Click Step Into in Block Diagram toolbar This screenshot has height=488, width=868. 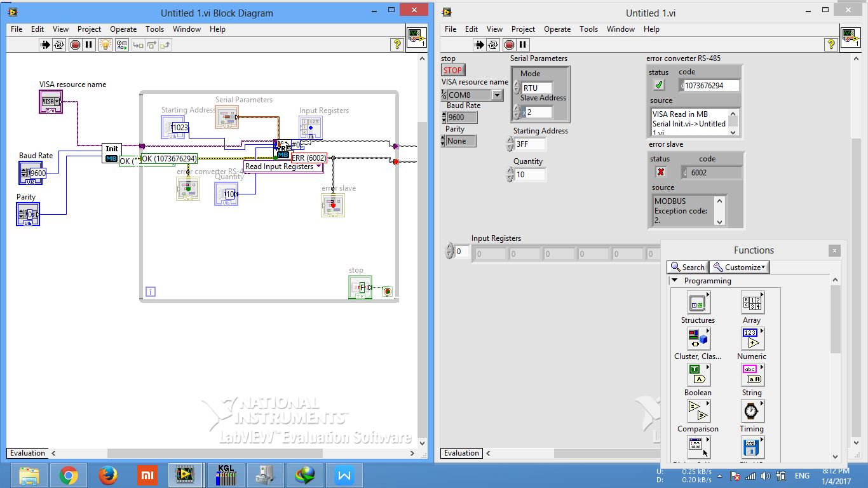[x=138, y=44]
